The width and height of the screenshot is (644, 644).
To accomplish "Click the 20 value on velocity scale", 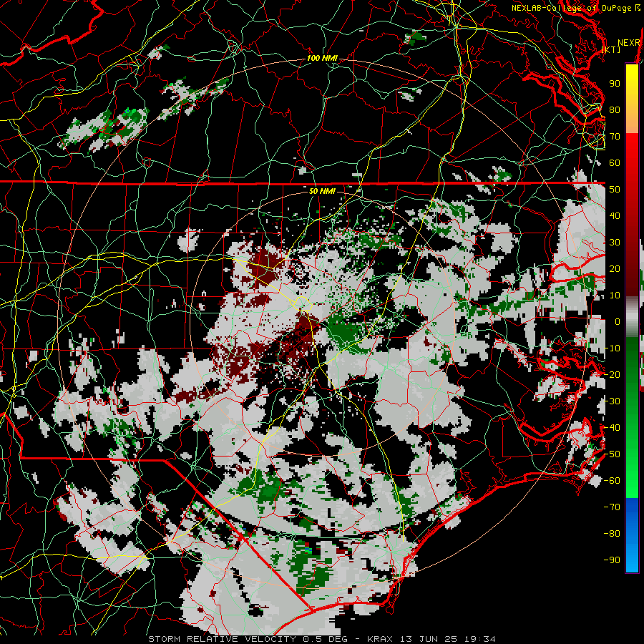I will 615,269.
